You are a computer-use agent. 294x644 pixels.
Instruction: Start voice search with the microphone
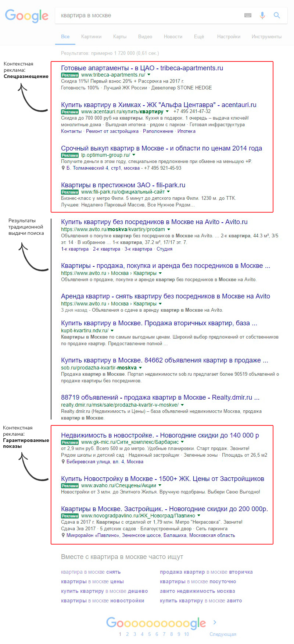tap(262, 15)
